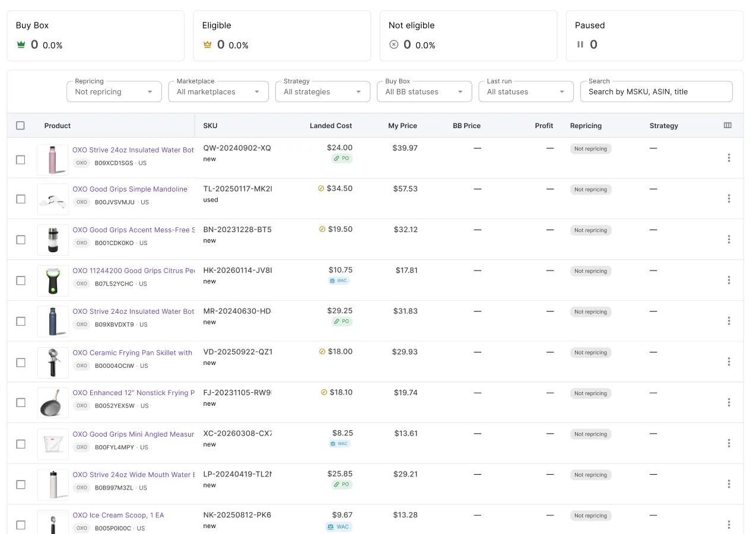Open the OXO Enhanced 12" Nonstick Frying link
The width and height of the screenshot is (756, 534).
(134, 393)
